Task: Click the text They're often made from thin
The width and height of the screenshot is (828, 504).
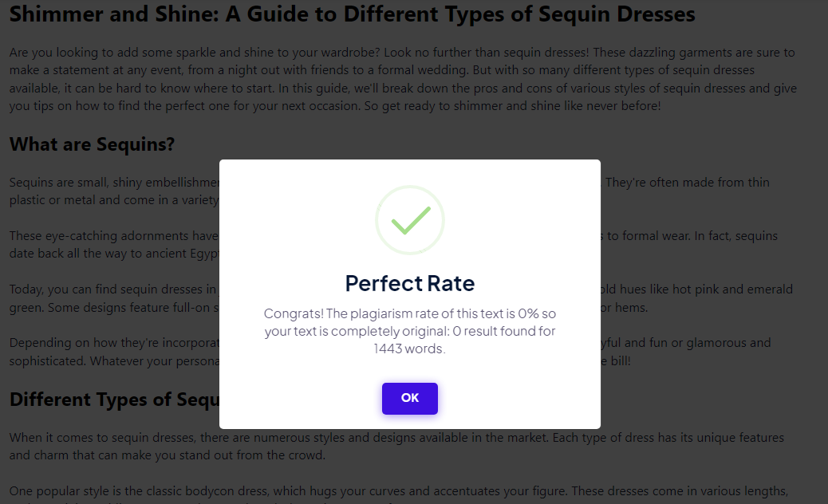Action: pyautogui.click(x=687, y=183)
